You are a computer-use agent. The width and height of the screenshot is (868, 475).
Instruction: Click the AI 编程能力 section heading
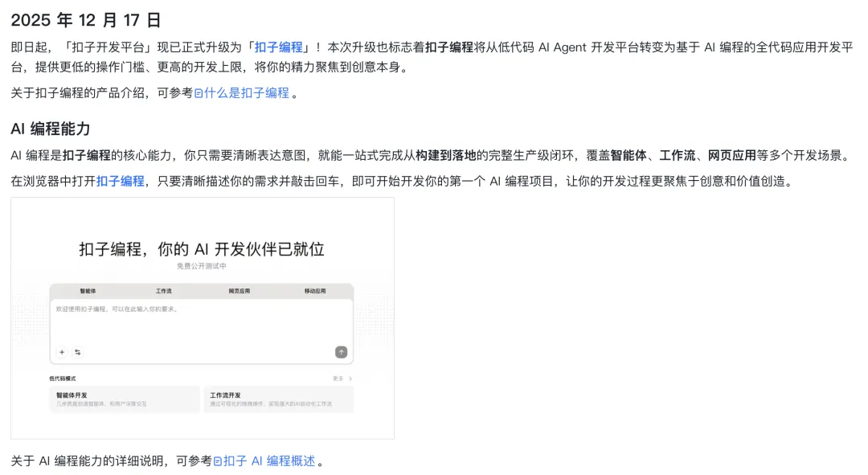point(51,129)
